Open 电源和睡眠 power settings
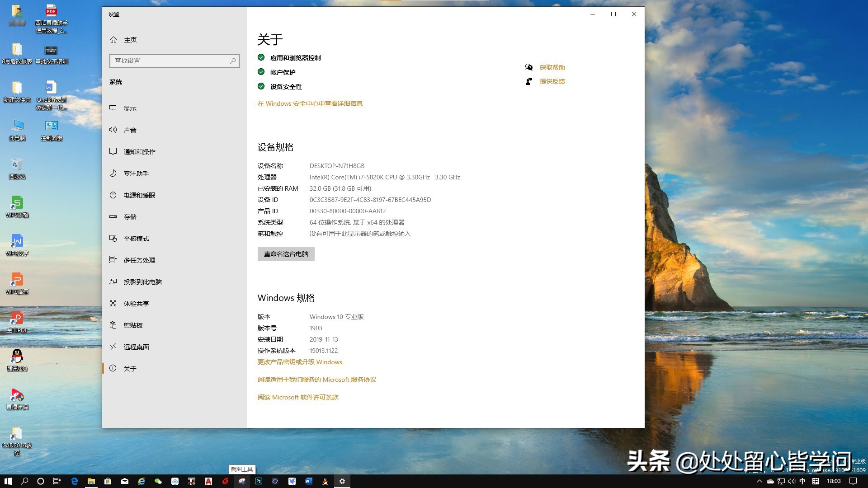Viewport: 868px width, 488px height. click(140, 195)
